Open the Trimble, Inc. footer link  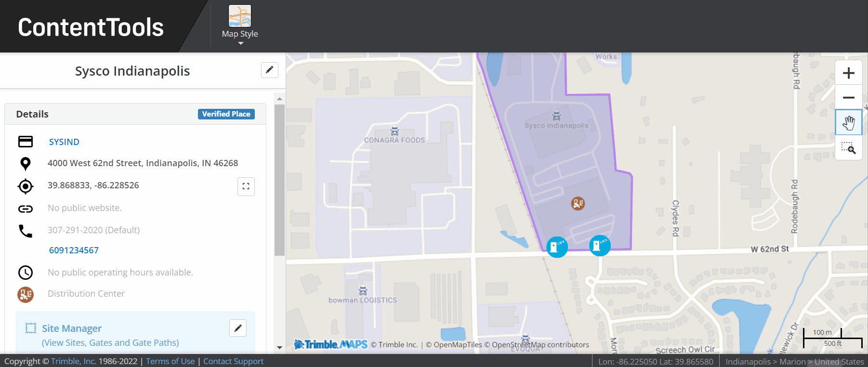click(x=74, y=361)
